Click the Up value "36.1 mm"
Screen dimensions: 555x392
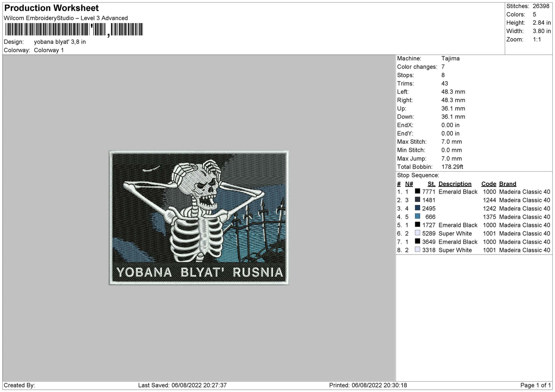pyautogui.click(x=453, y=109)
